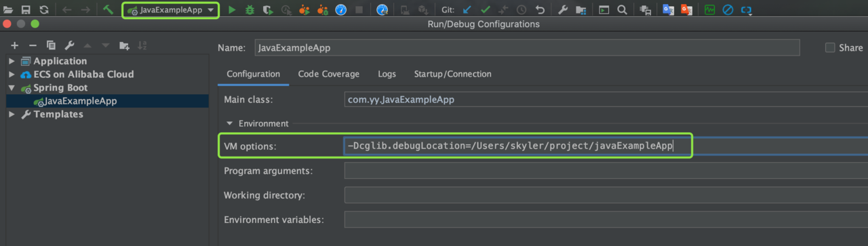Open Project Structure folder icon
The height and width of the screenshot is (246, 868).
(x=581, y=9)
